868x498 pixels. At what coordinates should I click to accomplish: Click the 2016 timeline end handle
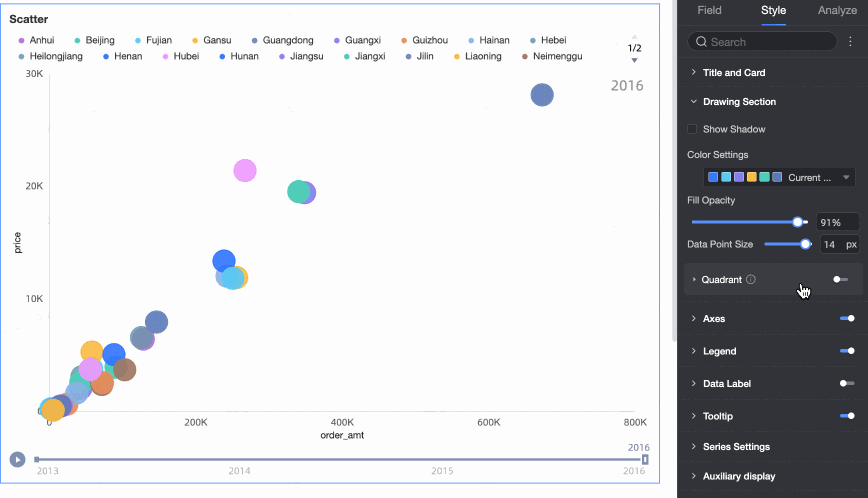point(645,459)
